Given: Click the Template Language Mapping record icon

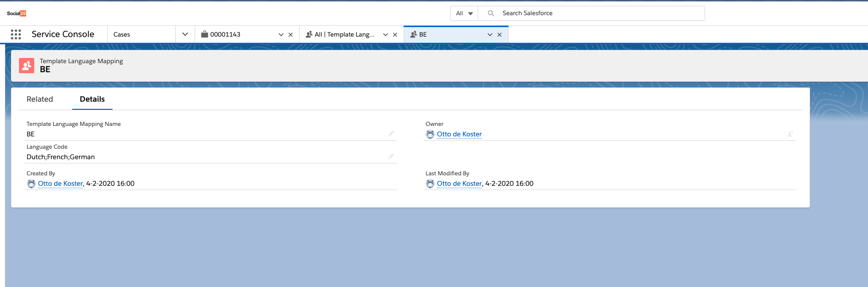Looking at the screenshot, I should pos(27,66).
